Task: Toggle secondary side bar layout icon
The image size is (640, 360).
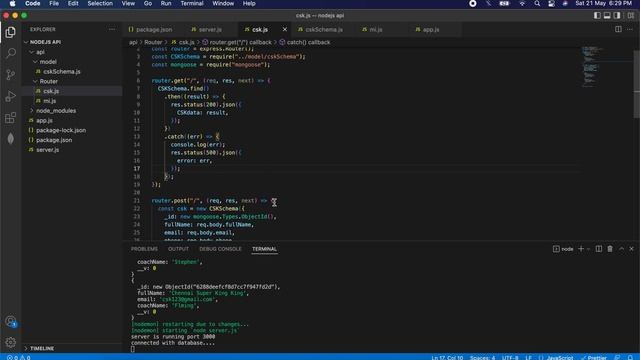Action: coord(617,16)
